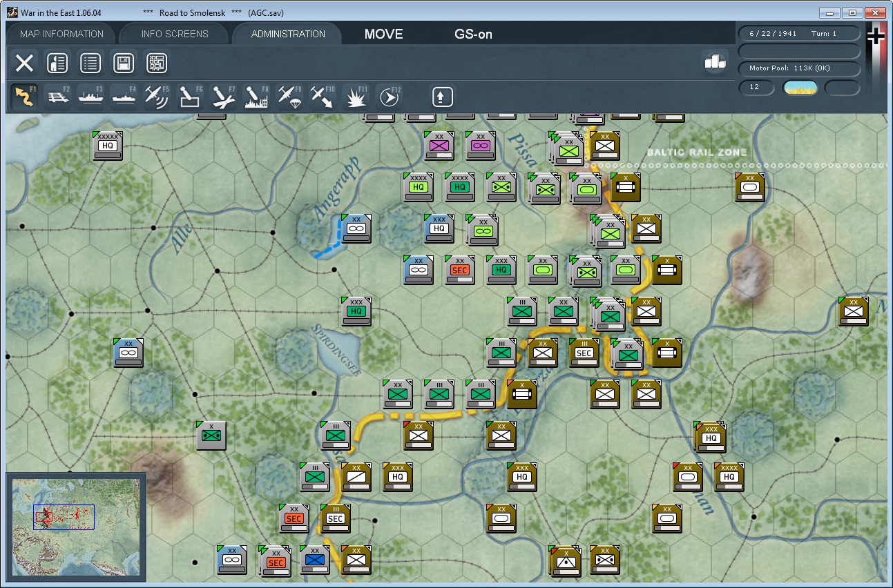Select the Move mode icon (F1)
Screen dimensions: 893x588
tap(24, 97)
